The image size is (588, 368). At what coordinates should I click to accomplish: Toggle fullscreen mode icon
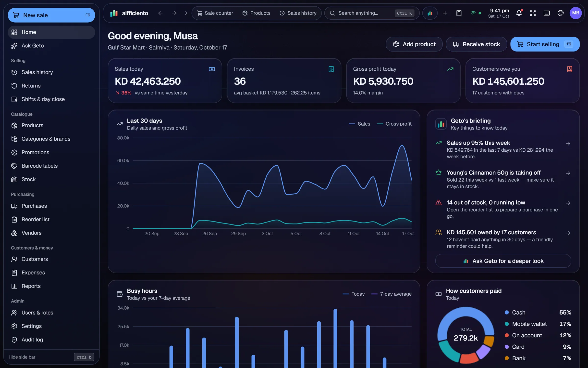coord(533,13)
